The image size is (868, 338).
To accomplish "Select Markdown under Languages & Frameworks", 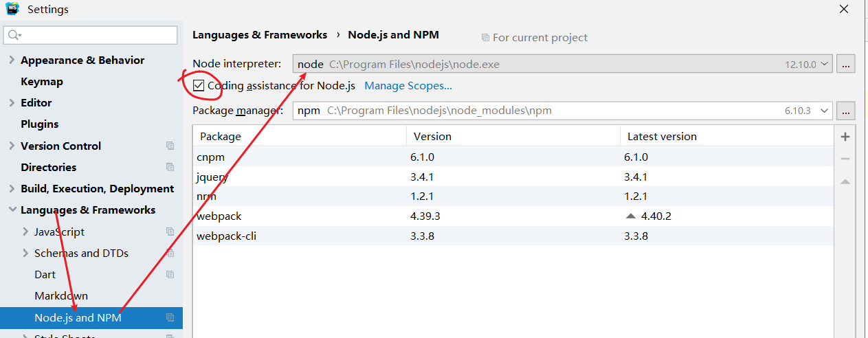I will click(61, 295).
